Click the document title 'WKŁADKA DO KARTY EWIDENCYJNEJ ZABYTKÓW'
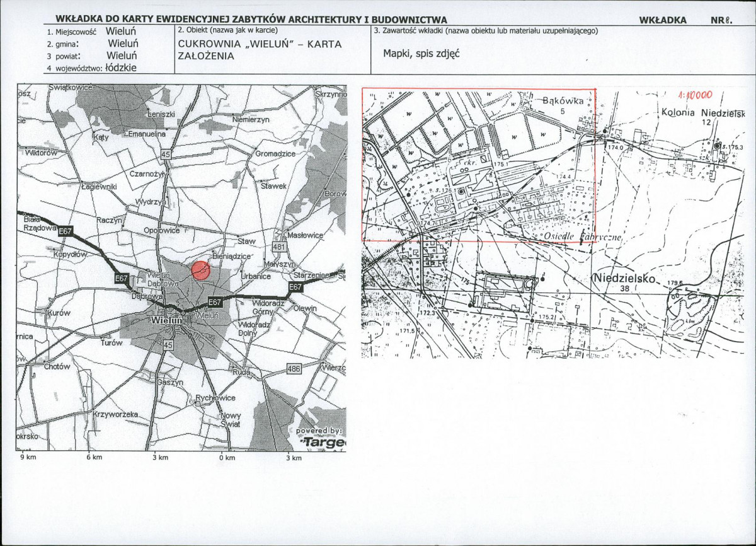This screenshot has width=756, height=546. [252, 20]
